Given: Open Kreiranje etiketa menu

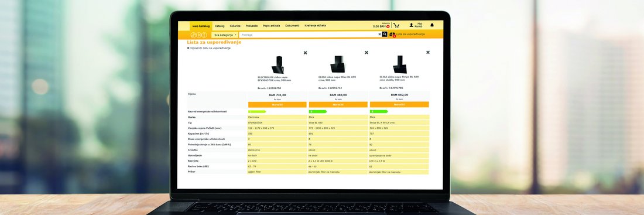Looking at the screenshot, I should 316,26.
